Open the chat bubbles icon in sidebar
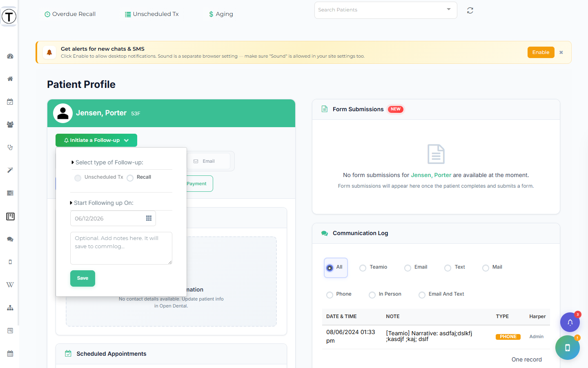 (10, 239)
